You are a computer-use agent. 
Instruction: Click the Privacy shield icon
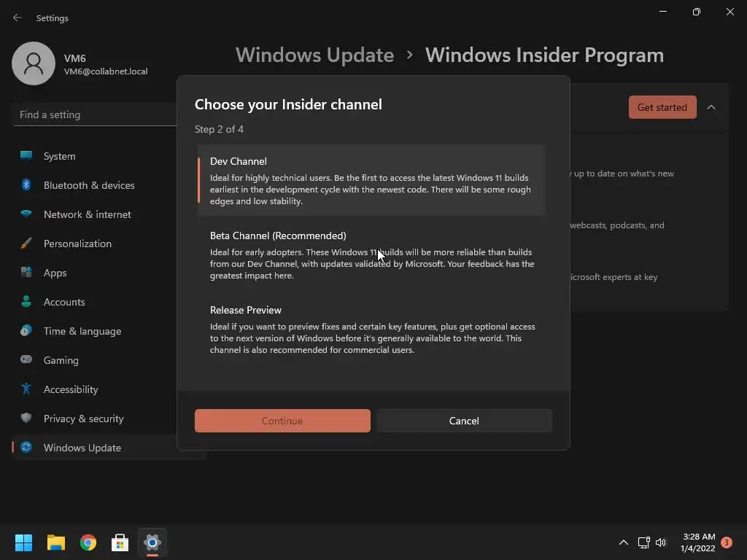[26, 418]
